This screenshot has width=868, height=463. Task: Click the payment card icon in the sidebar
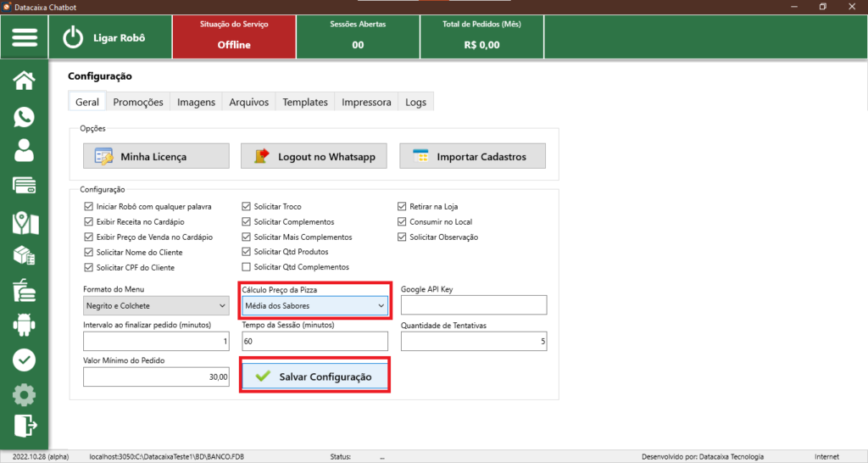tap(25, 186)
